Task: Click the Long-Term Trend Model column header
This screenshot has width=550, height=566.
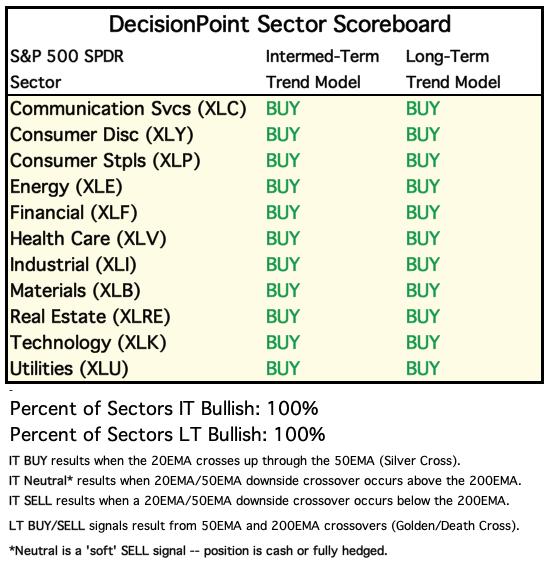Action: point(453,69)
